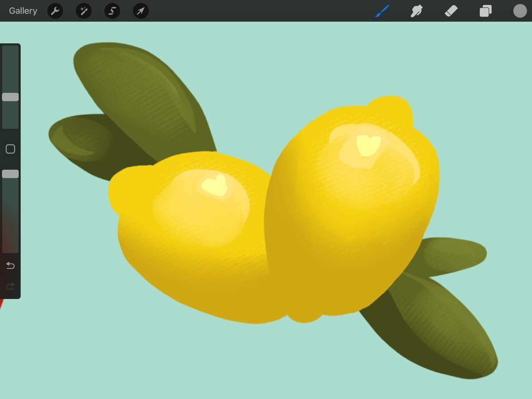Activate the Transform arrow tool
532x399 pixels.
pyautogui.click(x=141, y=11)
